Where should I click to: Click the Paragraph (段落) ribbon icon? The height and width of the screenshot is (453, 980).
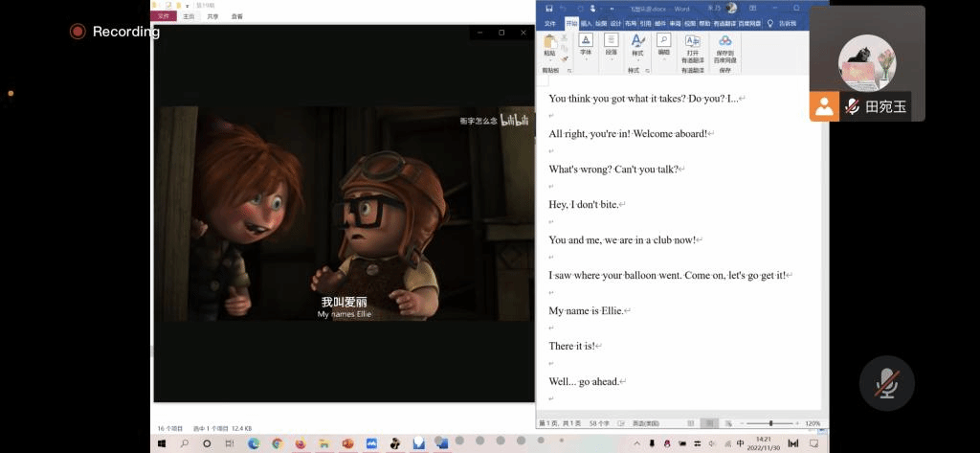pos(612,44)
